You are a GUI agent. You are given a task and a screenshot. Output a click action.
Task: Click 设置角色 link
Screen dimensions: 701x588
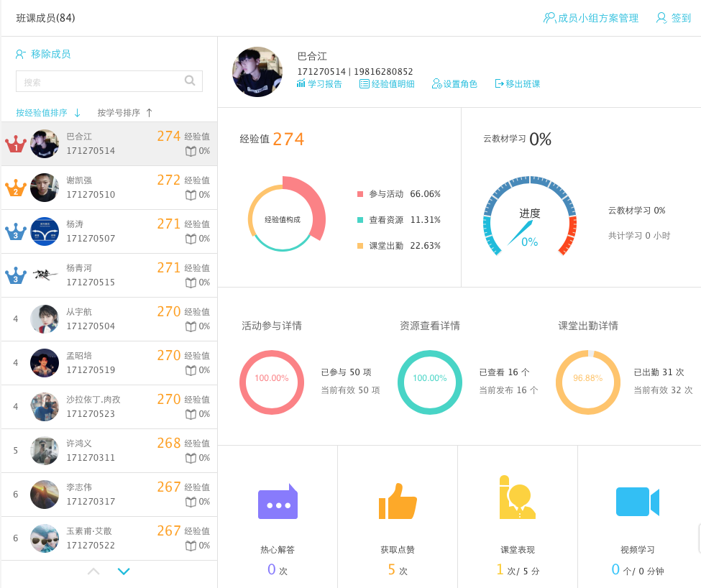point(454,84)
